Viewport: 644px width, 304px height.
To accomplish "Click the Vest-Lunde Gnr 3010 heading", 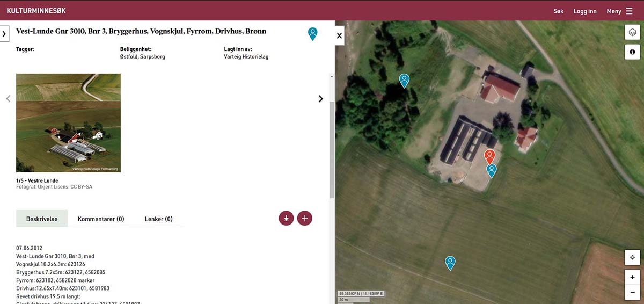I will click(x=141, y=31).
